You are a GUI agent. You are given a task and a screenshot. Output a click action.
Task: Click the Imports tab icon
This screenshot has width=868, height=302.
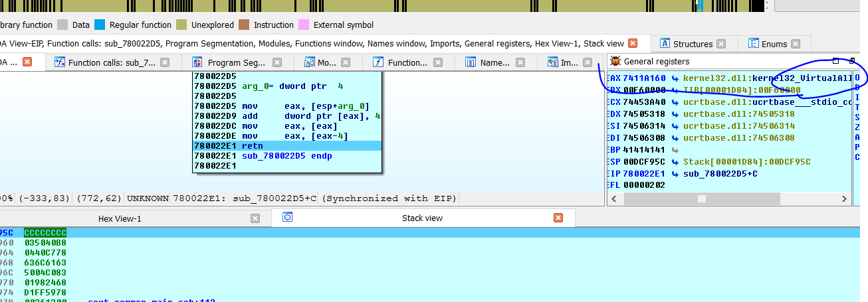coord(552,62)
